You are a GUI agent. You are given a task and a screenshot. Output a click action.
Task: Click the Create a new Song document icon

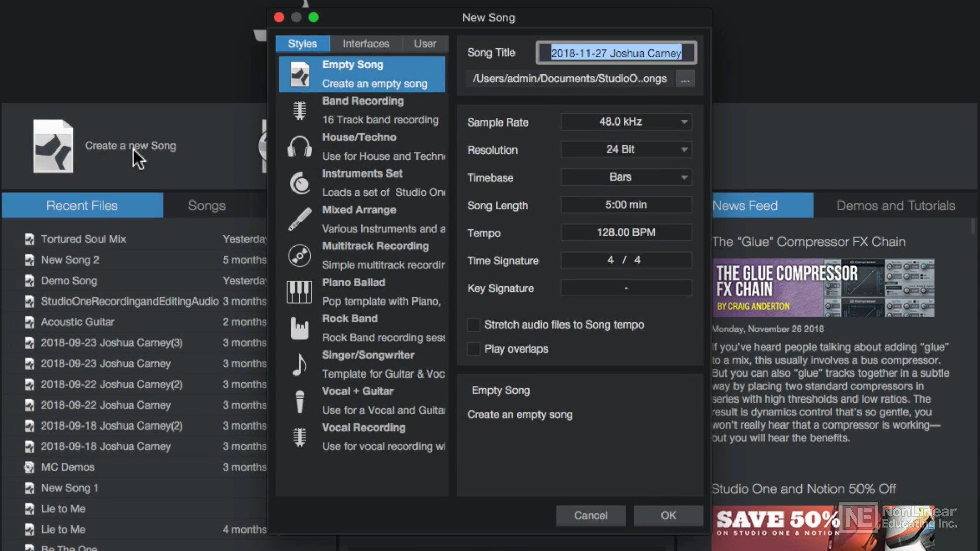tap(53, 146)
